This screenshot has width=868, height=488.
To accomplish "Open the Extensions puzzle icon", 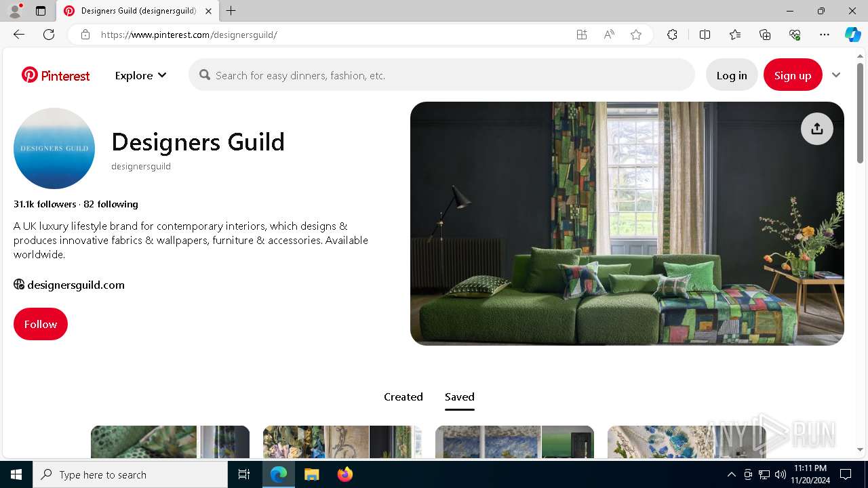I will (672, 35).
